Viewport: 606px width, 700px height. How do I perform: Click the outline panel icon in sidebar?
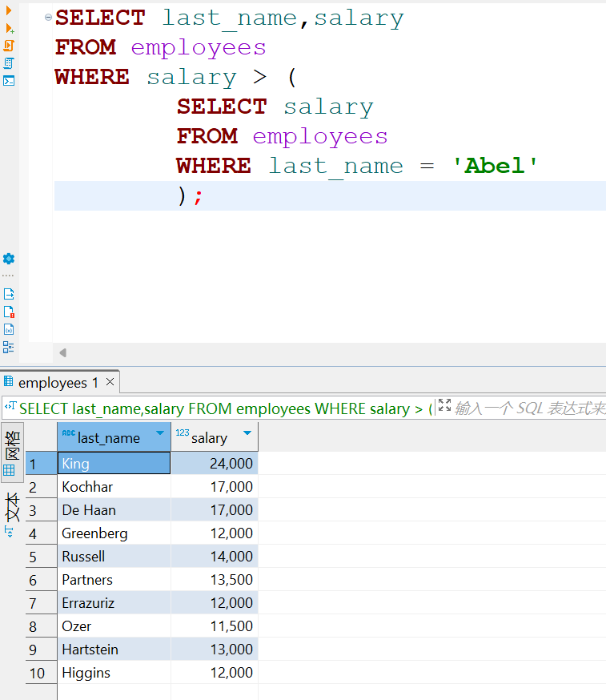coord(9,347)
